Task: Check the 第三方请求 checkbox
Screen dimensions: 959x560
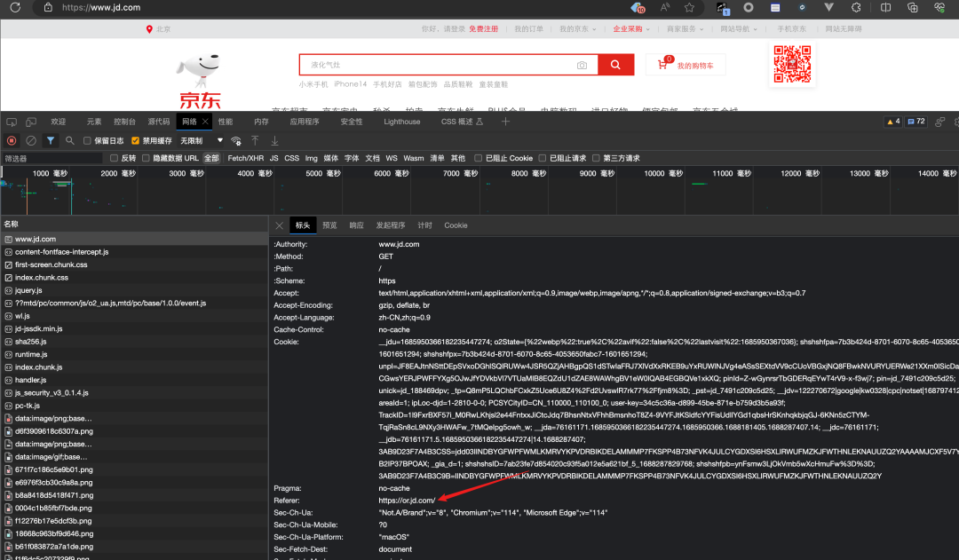Action: pos(596,158)
